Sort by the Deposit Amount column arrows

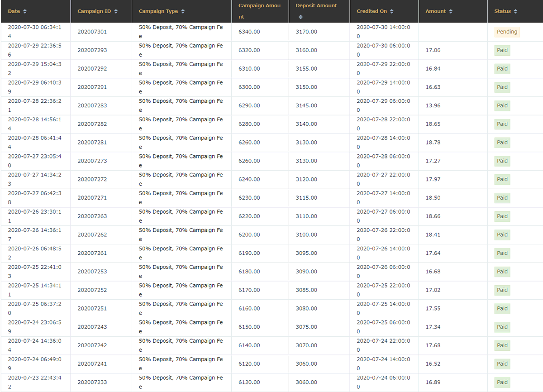point(300,17)
